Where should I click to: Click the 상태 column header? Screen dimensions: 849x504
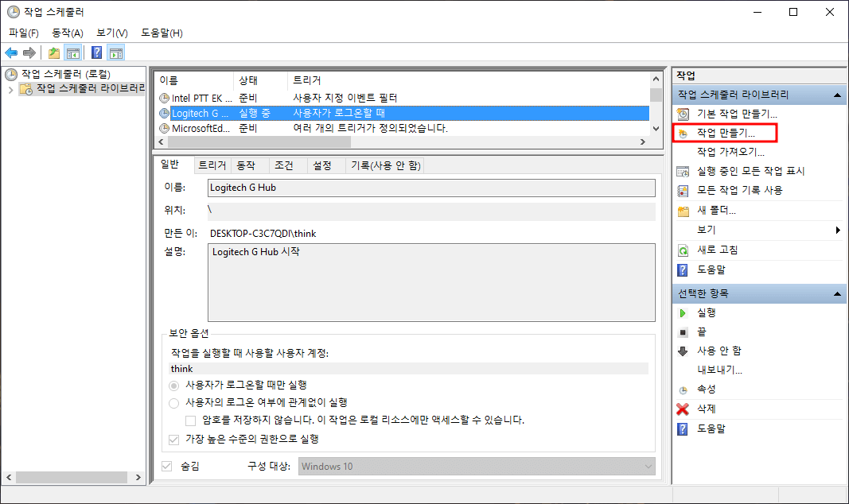point(260,80)
